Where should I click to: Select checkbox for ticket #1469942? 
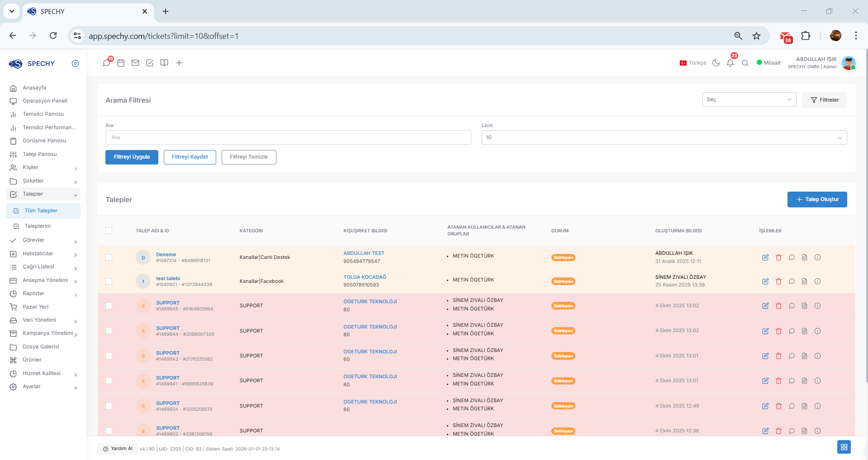coord(109,356)
